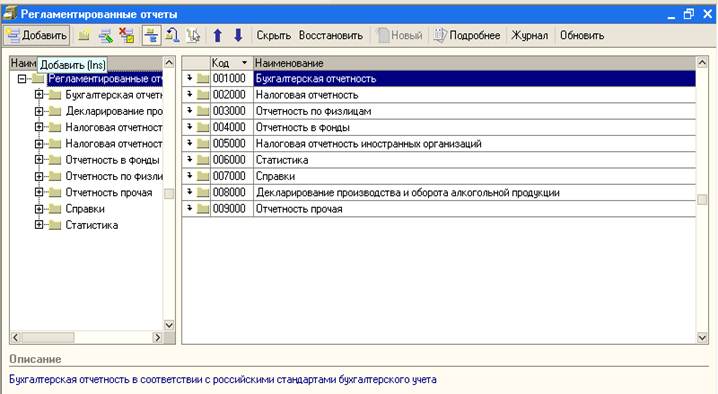This screenshot has height=394, width=718.
Task: Click the new group folder toolbar icon
Action: 84,35
